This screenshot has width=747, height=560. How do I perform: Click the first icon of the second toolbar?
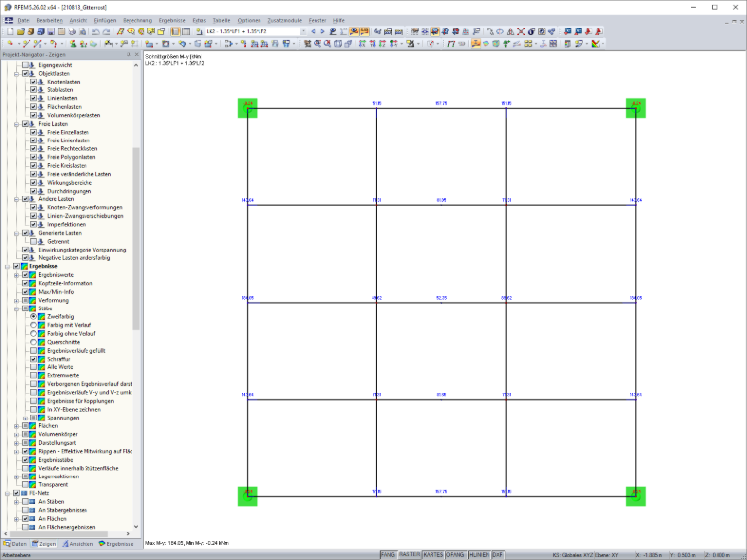[x=10, y=44]
